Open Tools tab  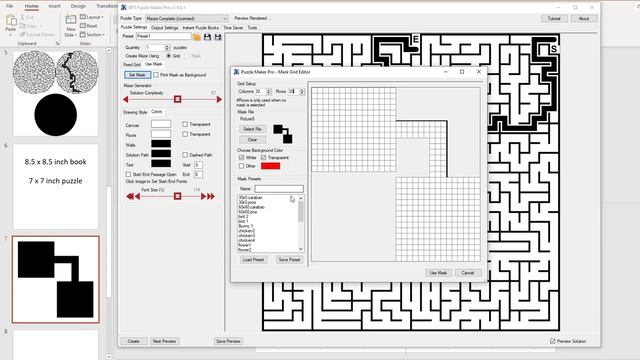[x=252, y=28]
